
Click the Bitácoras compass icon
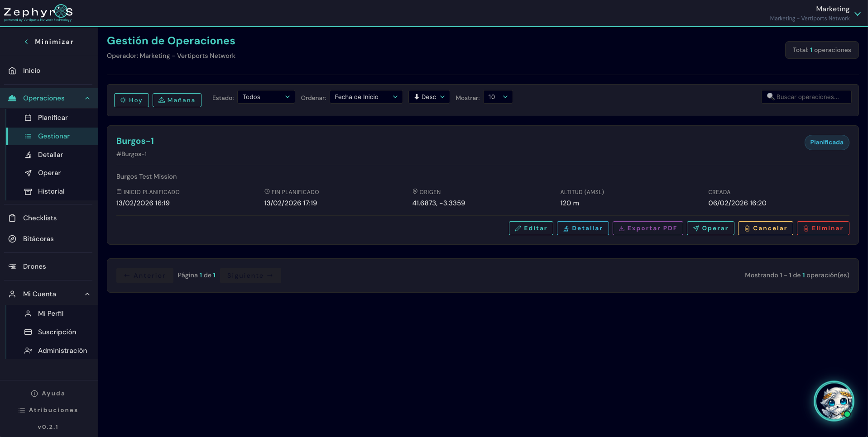coord(13,239)
